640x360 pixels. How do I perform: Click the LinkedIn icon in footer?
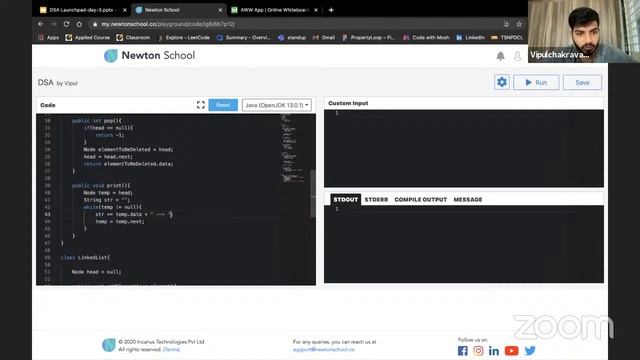pos(493,351)
